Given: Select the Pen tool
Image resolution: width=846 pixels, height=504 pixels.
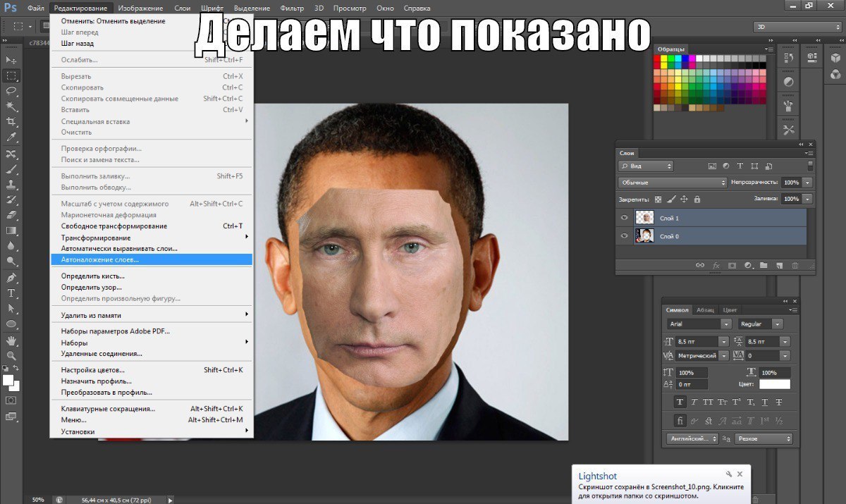Looking at the screenshot, I should (11, 277).
